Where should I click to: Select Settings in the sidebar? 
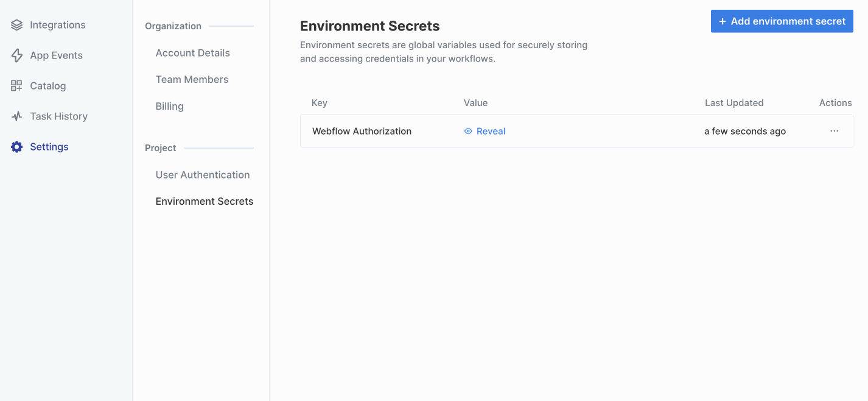pos(49,147)
